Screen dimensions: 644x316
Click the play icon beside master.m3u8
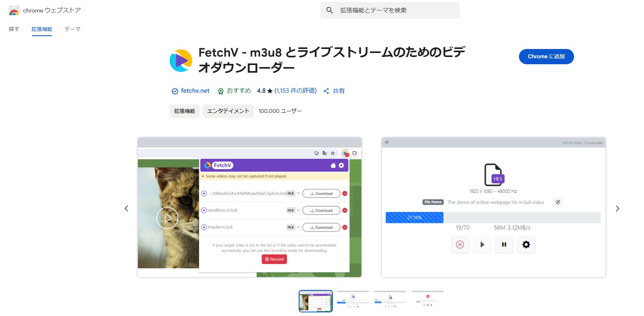coord(204,227)
